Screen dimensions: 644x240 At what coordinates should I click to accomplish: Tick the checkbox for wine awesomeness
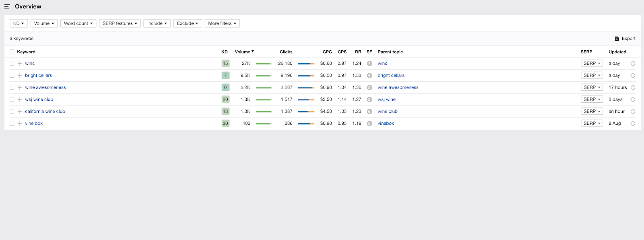coord(12,87)
